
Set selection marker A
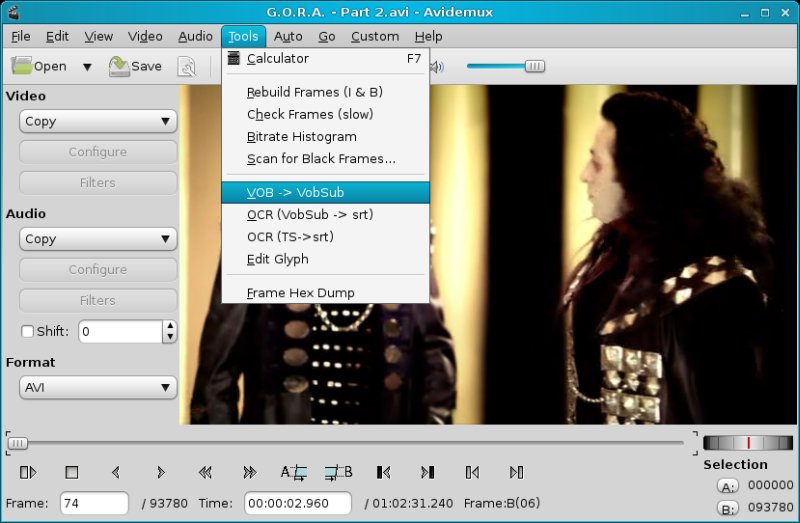[294, 472]
